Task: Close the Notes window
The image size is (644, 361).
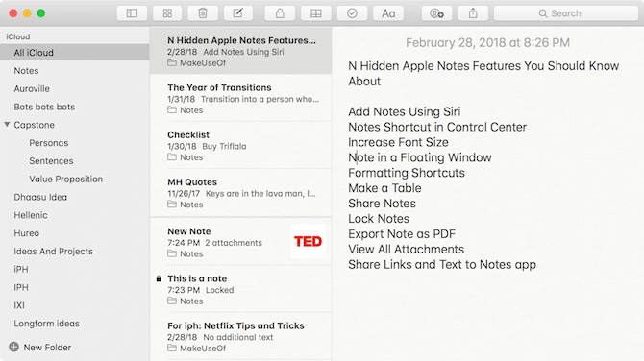Action: click(13, 13)
